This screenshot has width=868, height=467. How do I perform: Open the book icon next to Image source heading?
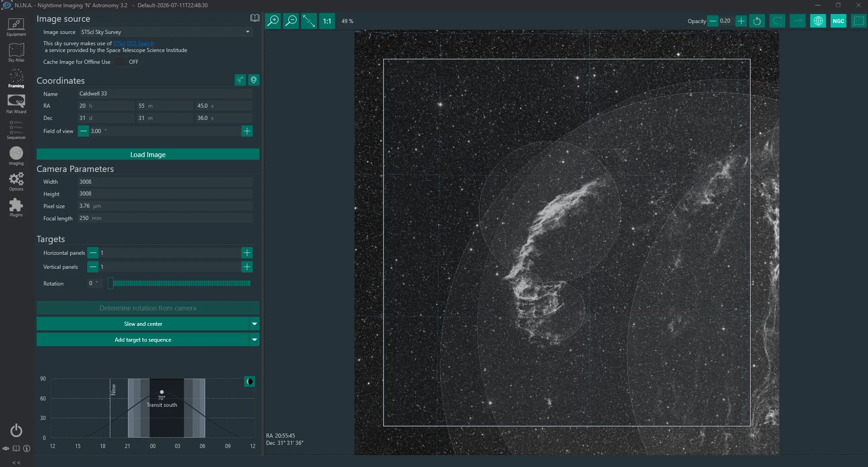point(255,18)
